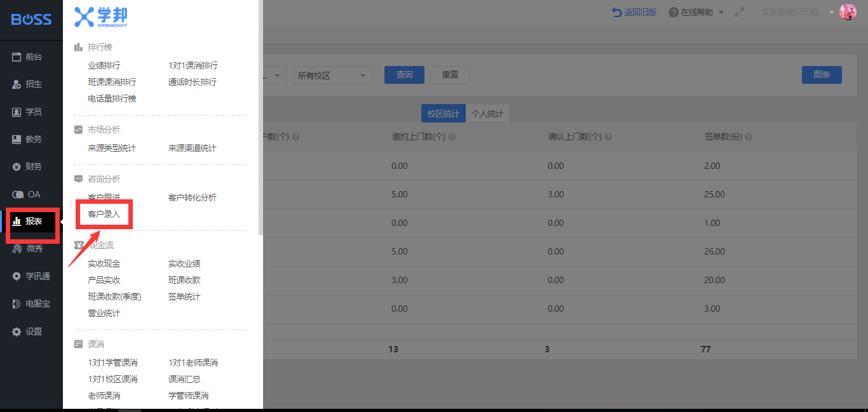Click the BOSS logo

pyautogui.click(x=31, y=20)
